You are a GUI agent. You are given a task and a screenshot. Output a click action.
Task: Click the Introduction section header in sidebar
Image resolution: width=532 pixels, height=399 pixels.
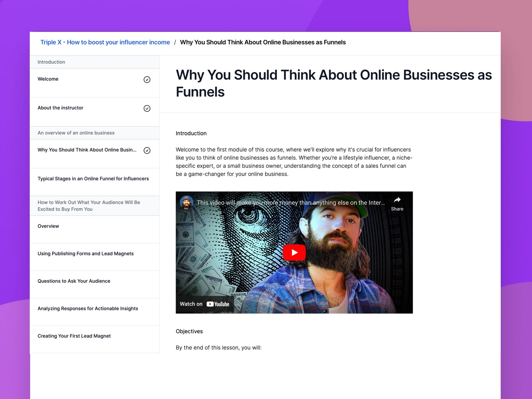click(x=52, y=62)
